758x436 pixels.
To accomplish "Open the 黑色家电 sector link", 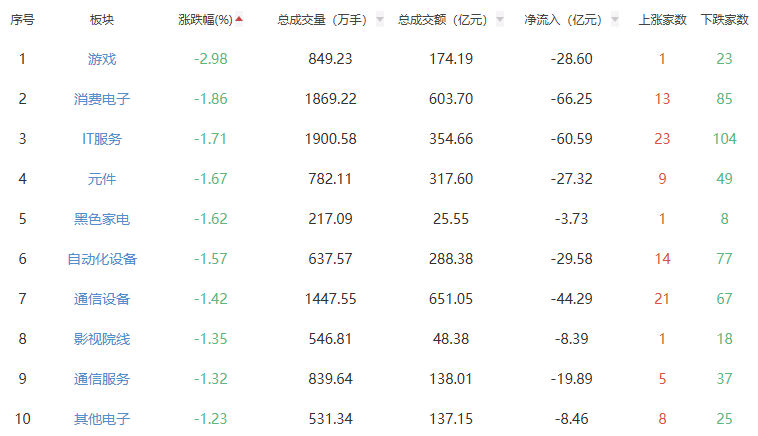I will tap(102, 219).
